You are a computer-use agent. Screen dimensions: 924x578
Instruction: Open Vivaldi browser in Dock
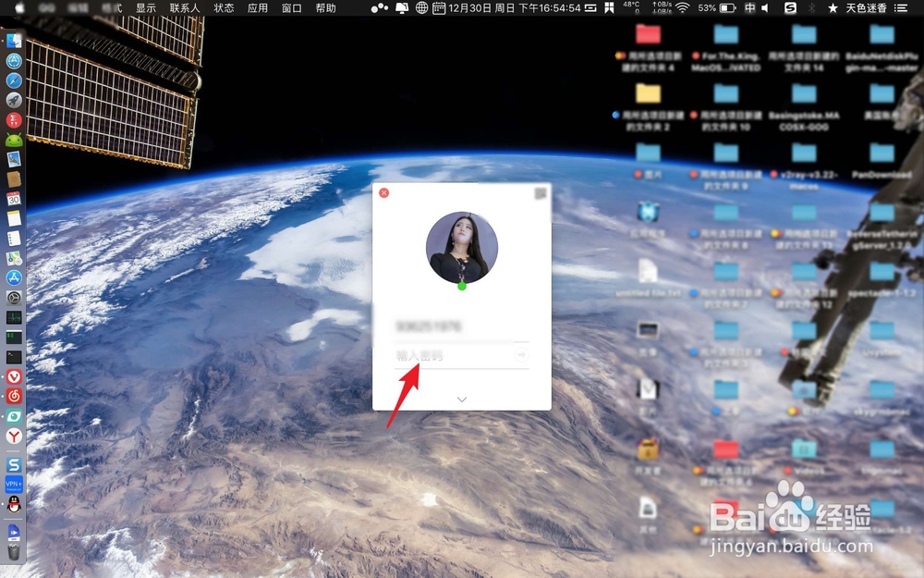coord(14,376)
